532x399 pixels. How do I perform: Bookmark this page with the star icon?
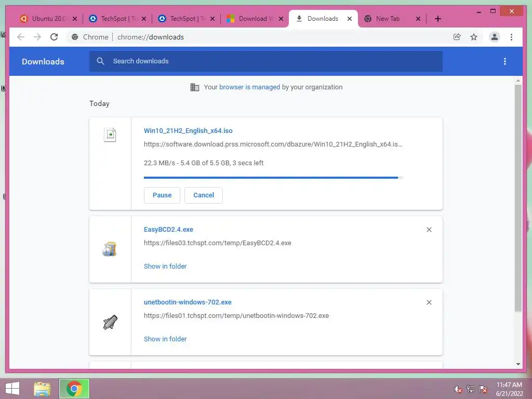pyautogui.click(x=474, y=37)
